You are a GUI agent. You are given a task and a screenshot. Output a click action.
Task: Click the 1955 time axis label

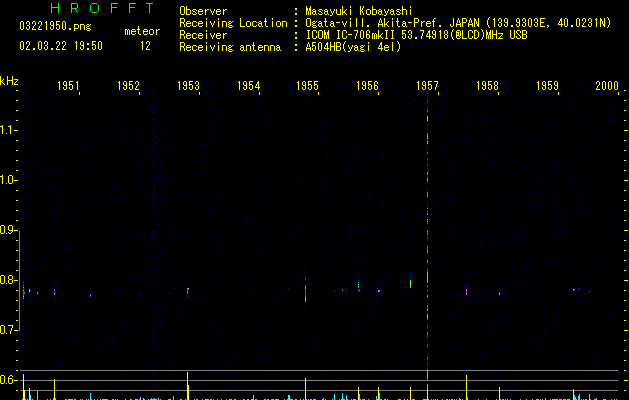(307, 86)
